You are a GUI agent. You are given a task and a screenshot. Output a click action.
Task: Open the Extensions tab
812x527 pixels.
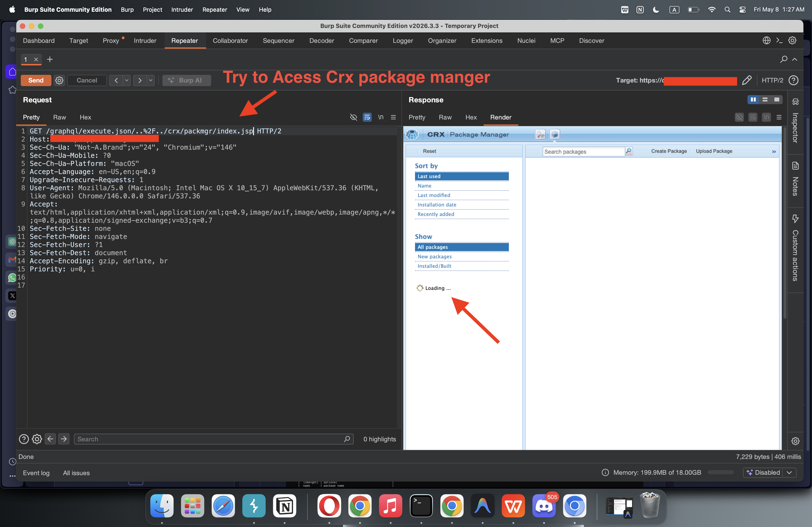(487, 41)
